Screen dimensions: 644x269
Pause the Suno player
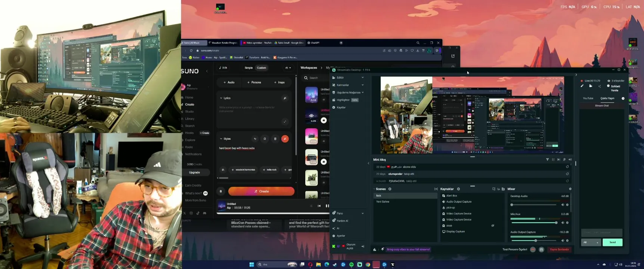point(327,206)
